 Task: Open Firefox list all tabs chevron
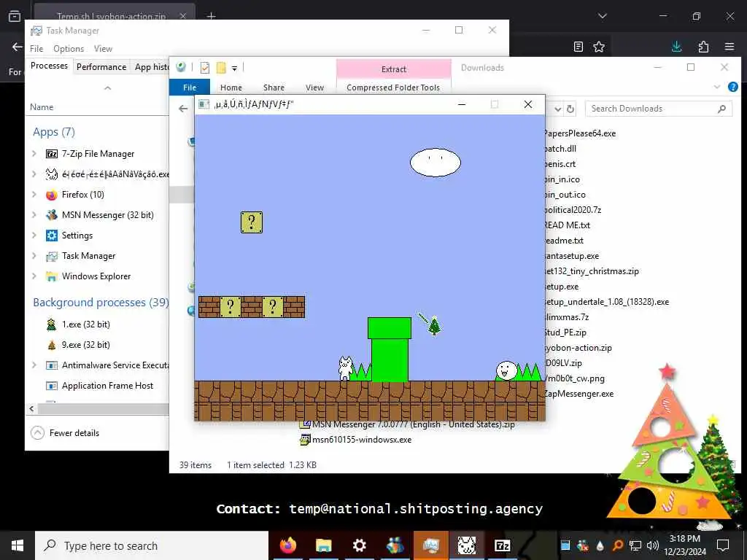coord(602,16)
